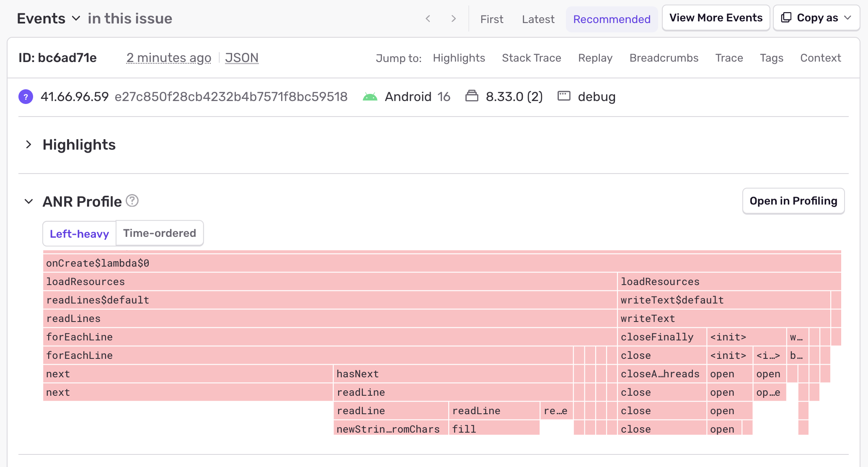This screenshot has width=868, height=467.
Task: Click the debug environment window icon
Action: [564, 96]
